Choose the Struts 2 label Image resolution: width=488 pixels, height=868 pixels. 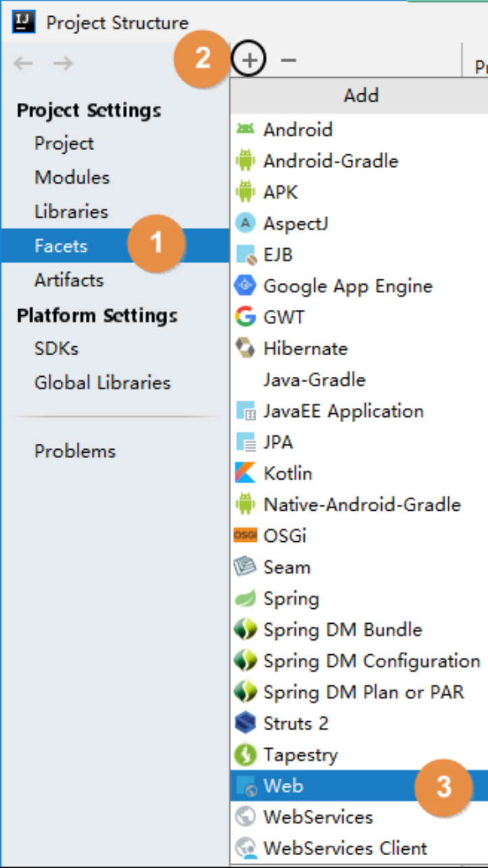click(x=296, y=723)
